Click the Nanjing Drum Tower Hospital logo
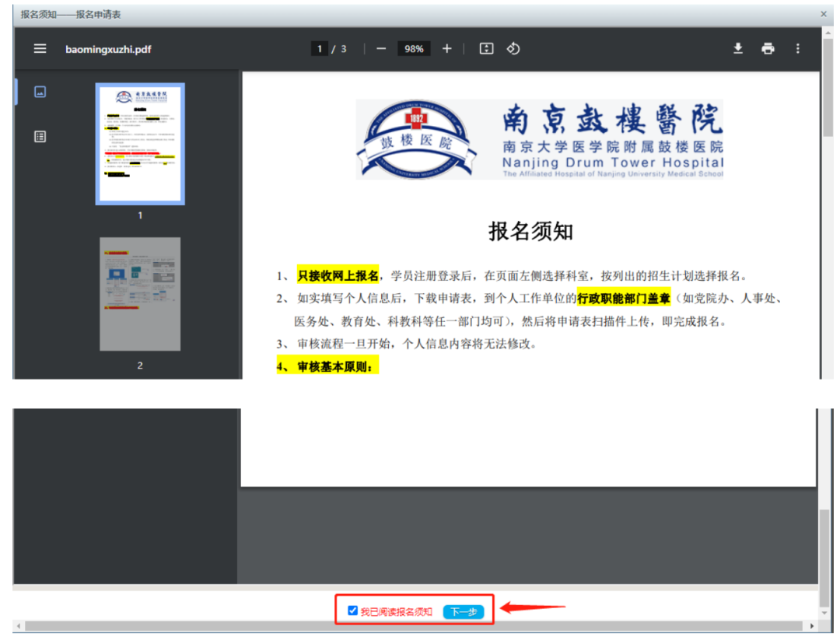840x640 pixels. click(540, 139)
